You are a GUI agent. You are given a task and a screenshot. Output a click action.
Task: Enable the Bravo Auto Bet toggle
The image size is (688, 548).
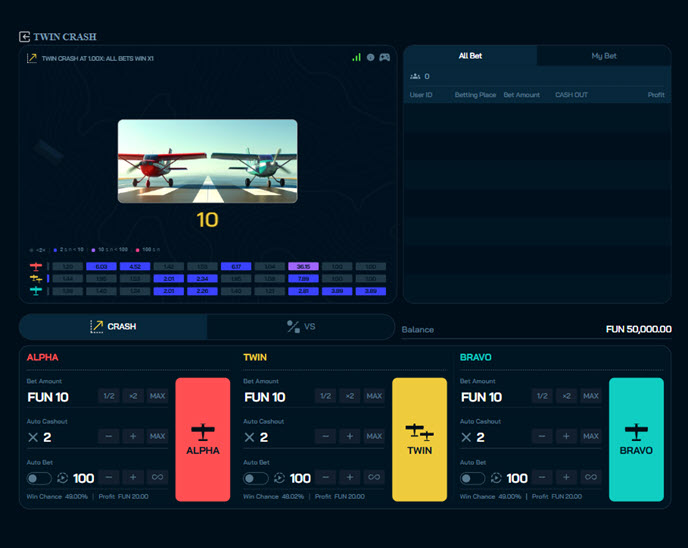[x=473, y=478]
